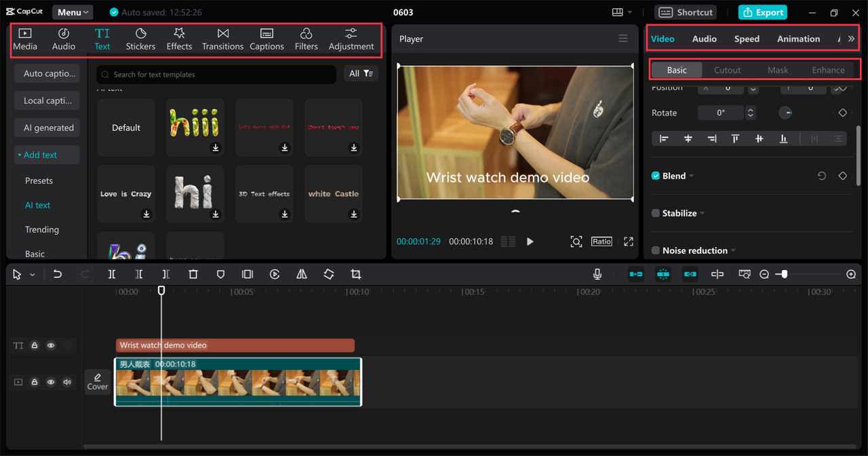Click the Delete left icon beside Split
Screen dimensions: 868x456
click(x=139, y=274)
